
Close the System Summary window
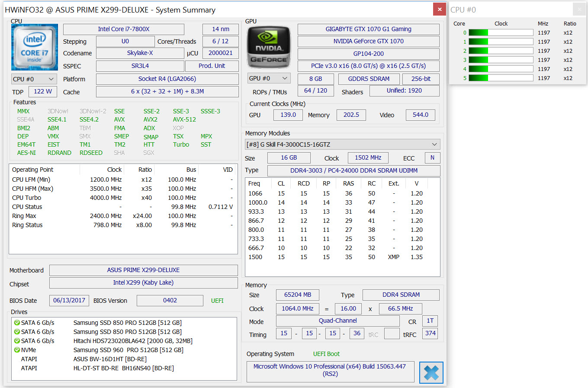pyautogui.click(x=440, y=9)
